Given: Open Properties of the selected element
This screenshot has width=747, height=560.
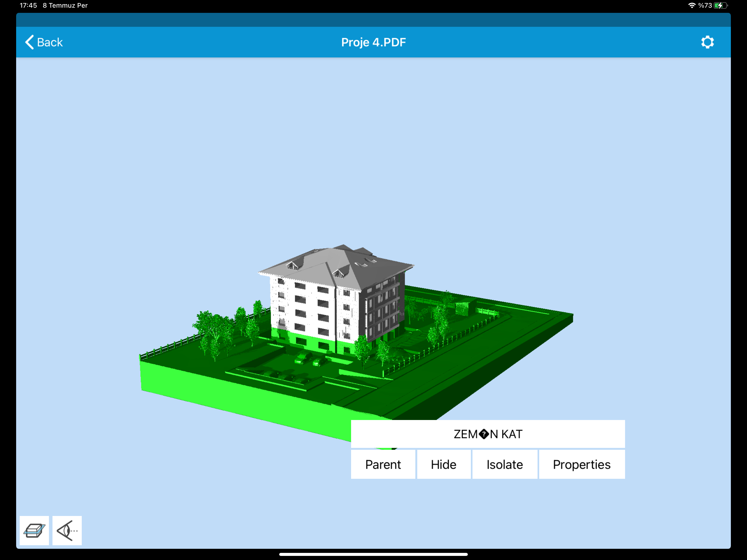Looking at the screenshot, I should (x=582, y=464).
